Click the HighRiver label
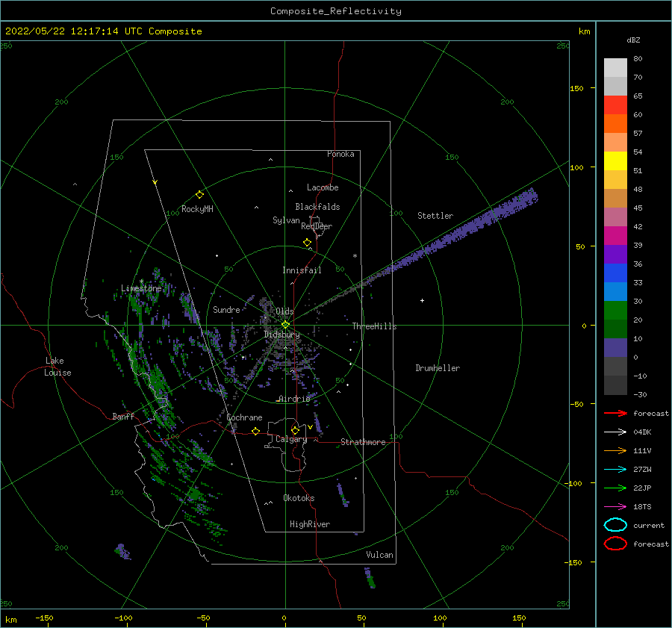 pos(309,524)
